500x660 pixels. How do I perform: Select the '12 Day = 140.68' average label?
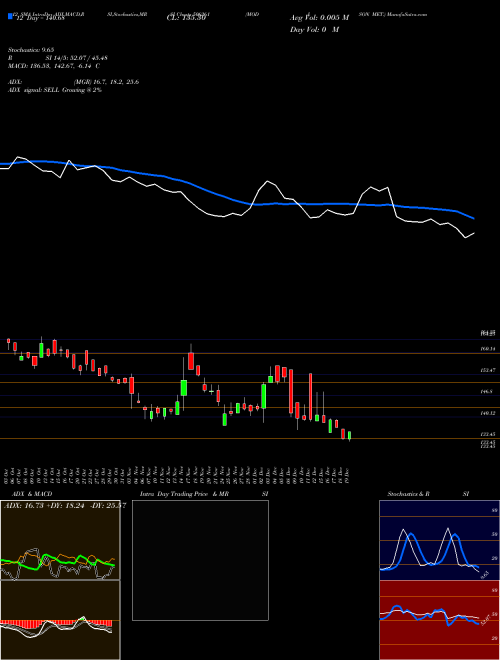point(39,18)
